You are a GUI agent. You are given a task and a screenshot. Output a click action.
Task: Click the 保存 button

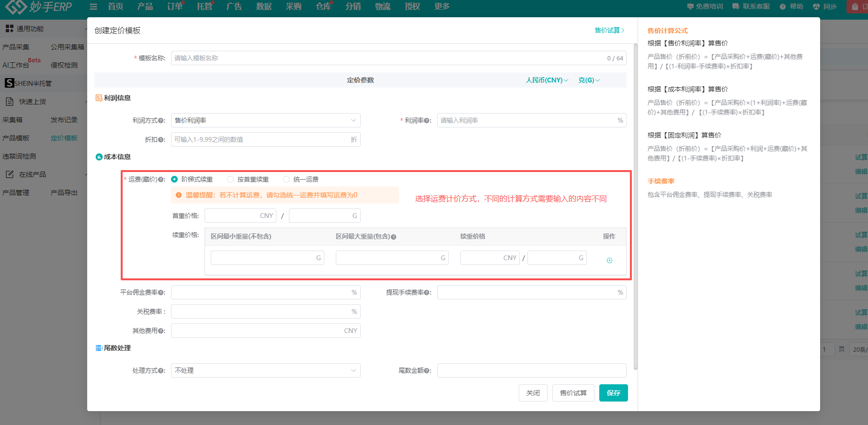[x=613, y=393]
